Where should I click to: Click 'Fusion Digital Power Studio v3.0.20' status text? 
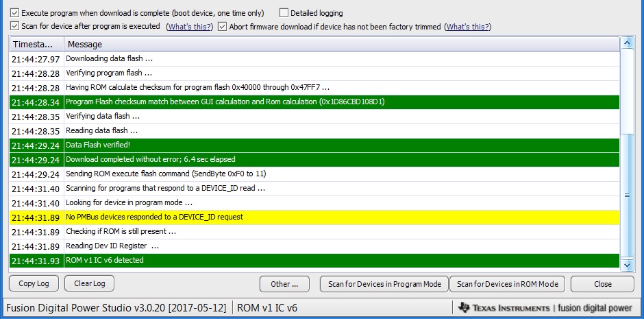(116, 308)
